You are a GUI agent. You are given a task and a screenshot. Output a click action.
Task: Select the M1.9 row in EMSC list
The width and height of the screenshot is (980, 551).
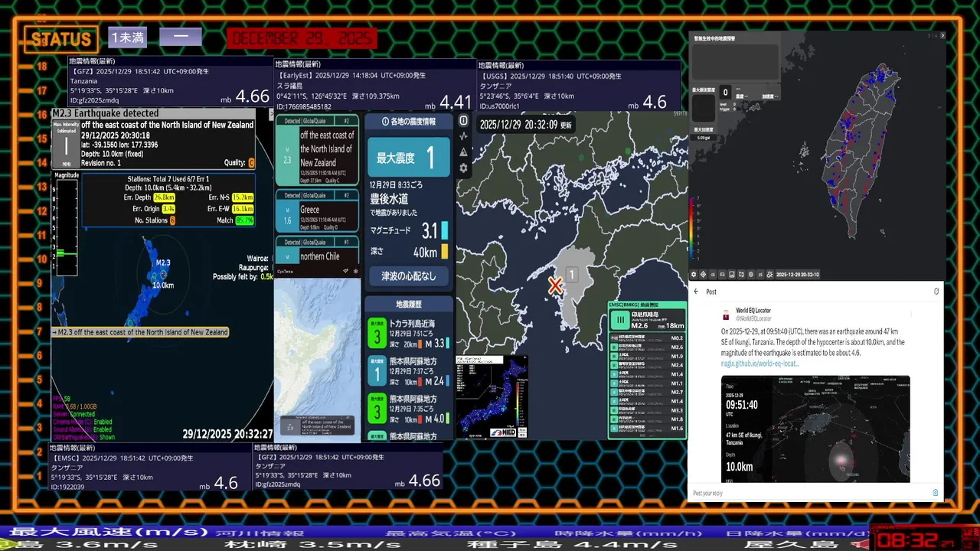(x=648, y=356)
